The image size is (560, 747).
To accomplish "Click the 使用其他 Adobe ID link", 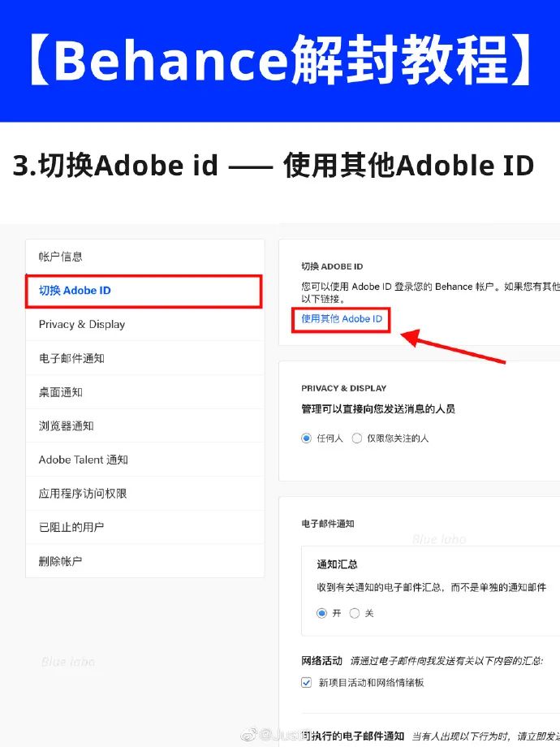I will point(342,319).
